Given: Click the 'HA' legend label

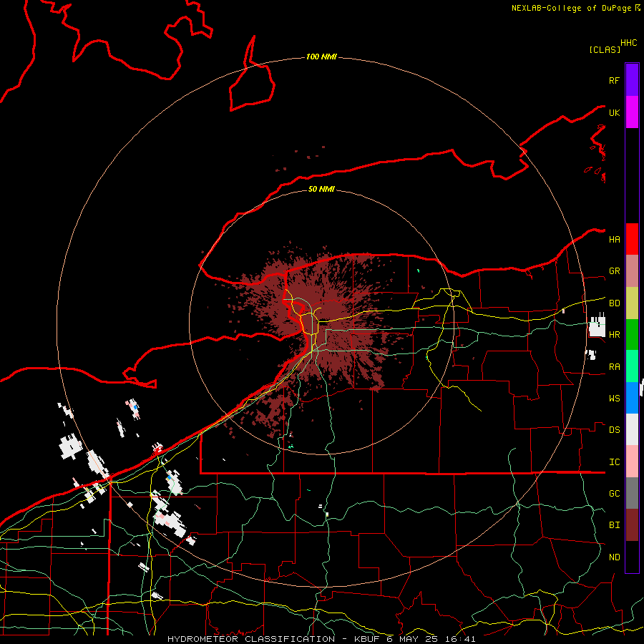Looking at the screenshot, I should click(x=614, y=239).
